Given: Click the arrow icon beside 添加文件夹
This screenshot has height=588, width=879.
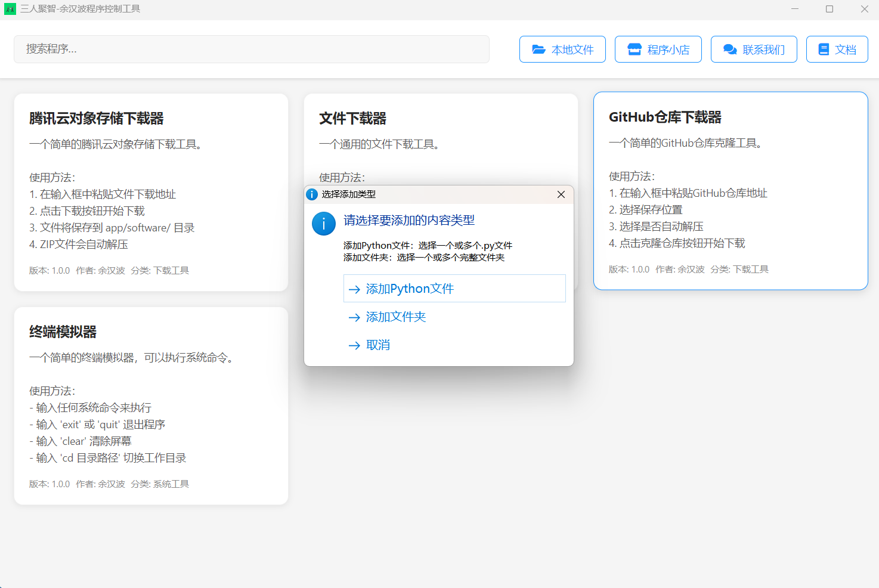Looking at the screenshot, I should (x=354, y=317).
